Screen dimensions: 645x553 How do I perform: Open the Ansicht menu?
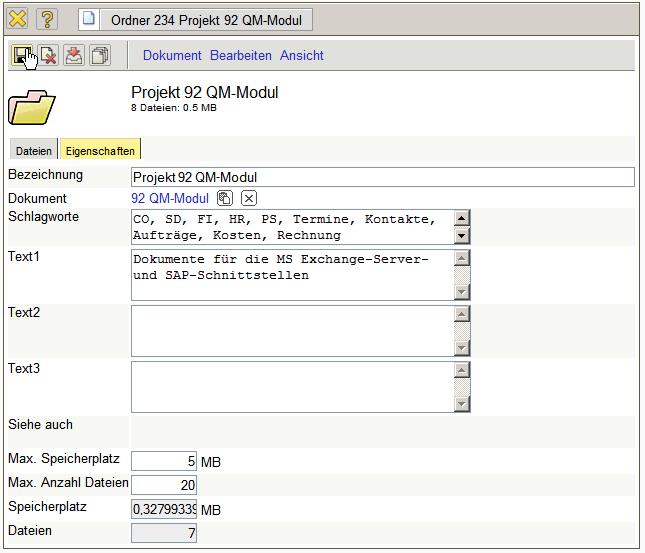click(302, 56)
